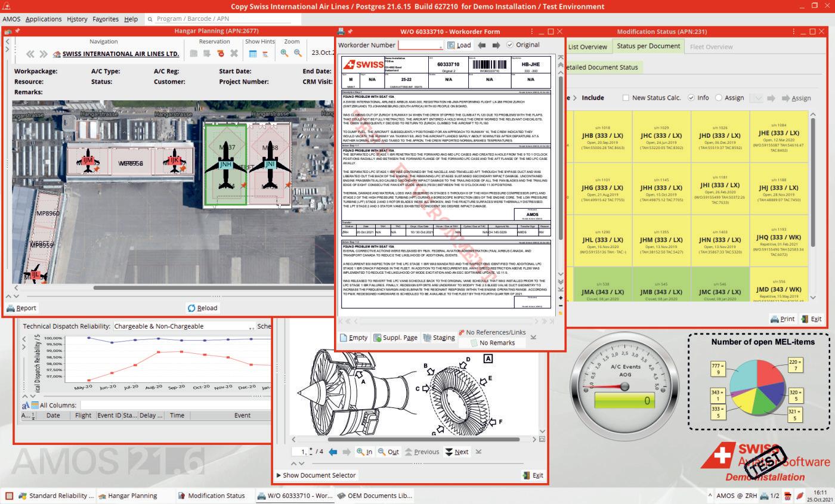Collapse the Hangar Planning side panel chevron
835x504 pixels.
click(x=7, y=41)
